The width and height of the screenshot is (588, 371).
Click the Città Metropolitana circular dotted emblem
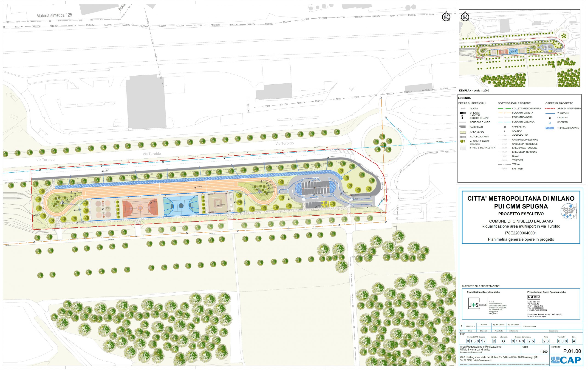tap(568, 211)
